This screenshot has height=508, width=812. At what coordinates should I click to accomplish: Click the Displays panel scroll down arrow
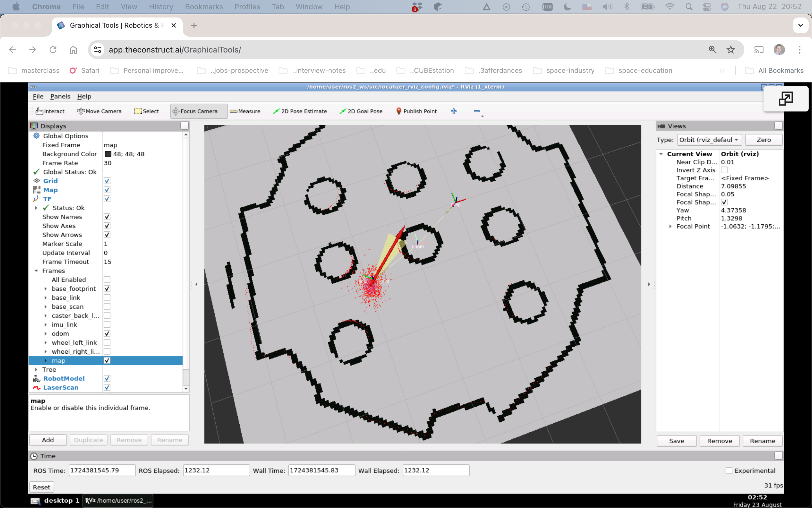point(186,389)
